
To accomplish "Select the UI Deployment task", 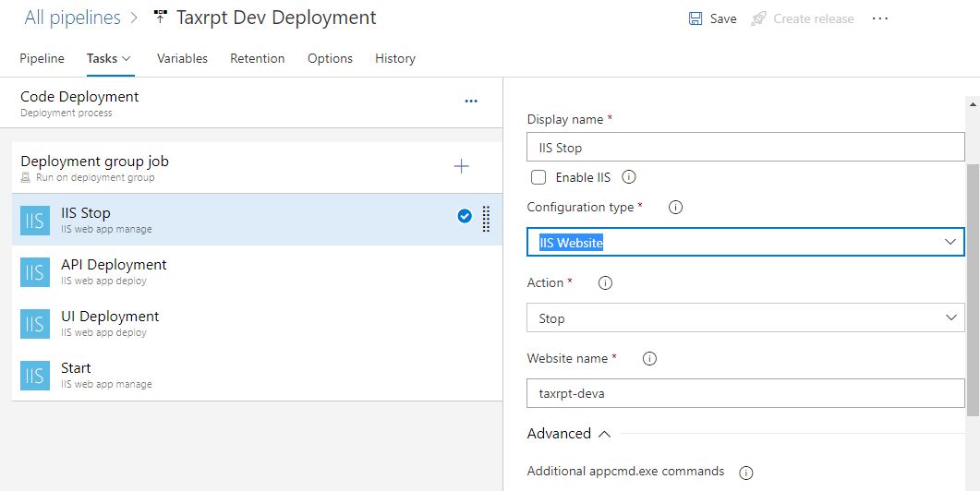I will (257, 323).
